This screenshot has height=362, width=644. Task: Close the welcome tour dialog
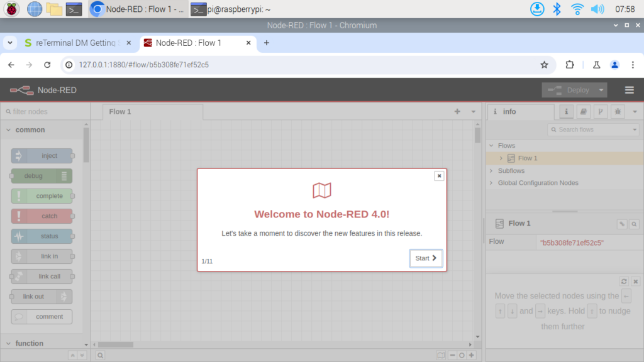point(439,176)
